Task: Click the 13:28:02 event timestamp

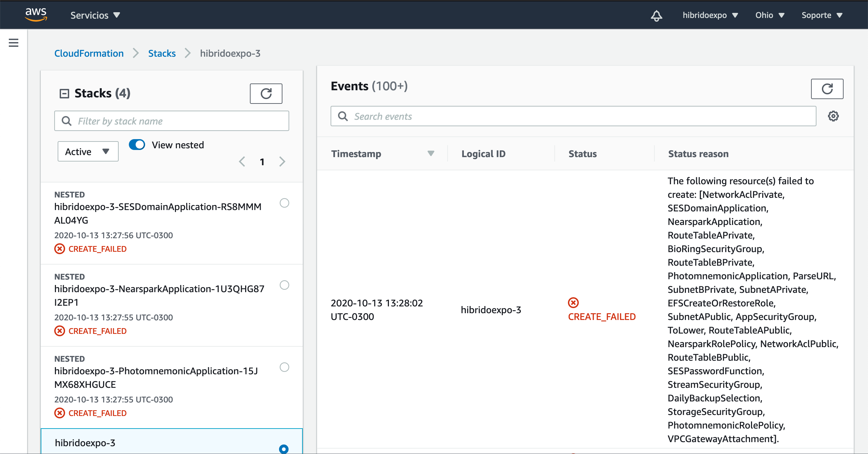Action: pyautogui.click(x=377, y=310)
